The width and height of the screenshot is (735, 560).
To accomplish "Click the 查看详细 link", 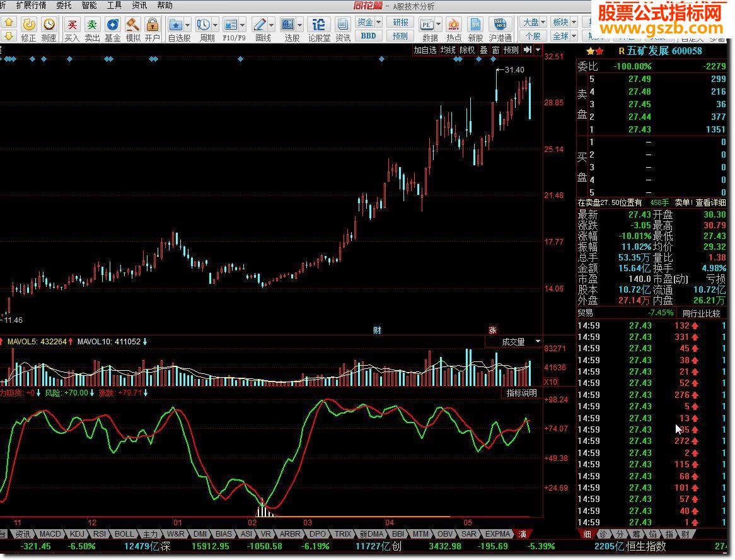I will pos(710,202).
